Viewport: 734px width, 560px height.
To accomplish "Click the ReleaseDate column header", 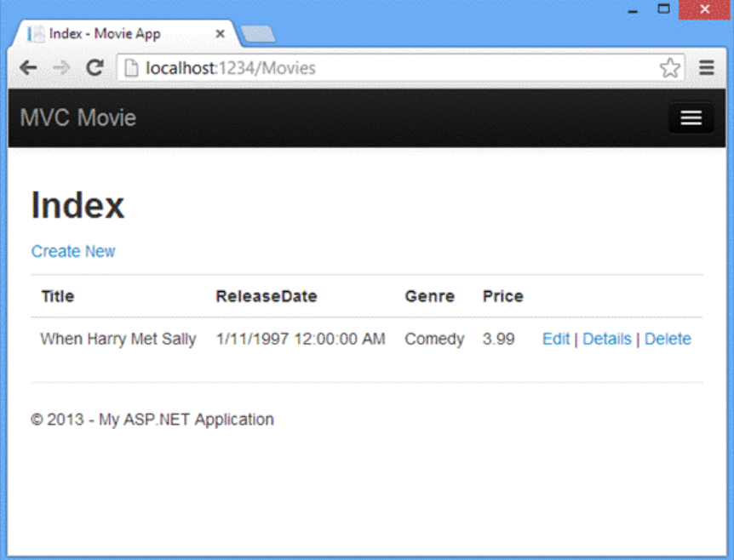I will [x=267, y=296].
